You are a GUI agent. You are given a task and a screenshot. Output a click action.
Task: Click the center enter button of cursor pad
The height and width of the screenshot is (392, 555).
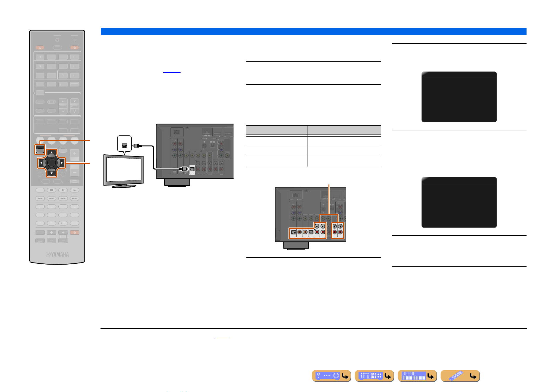tap(52, 163)
